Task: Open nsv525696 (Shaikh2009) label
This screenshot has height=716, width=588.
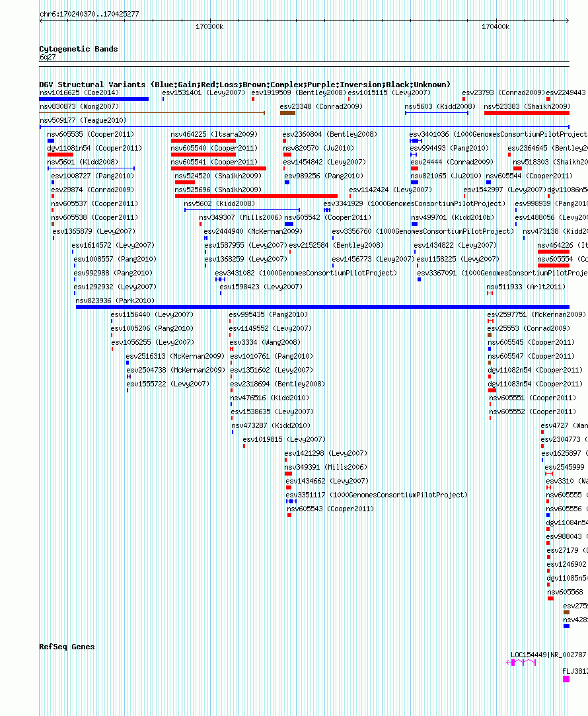Action: [218, 190]
